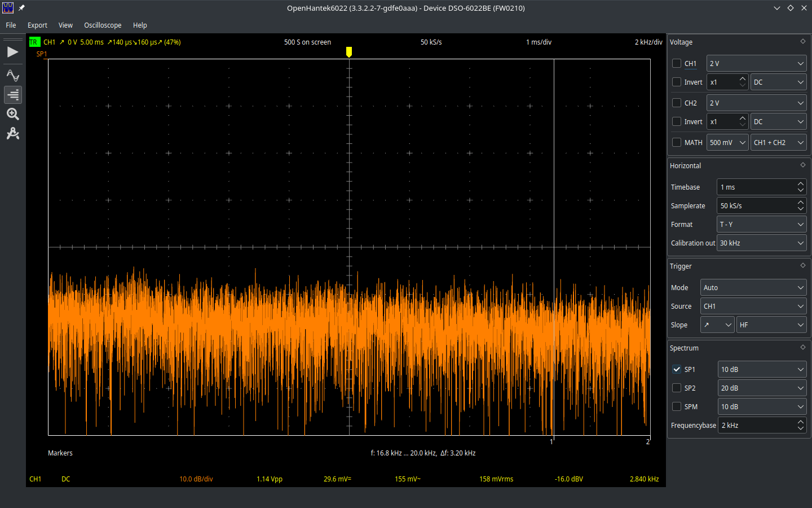812x508 pixels.
Task: Click the CH1 x1 probe attenuation stepper
Action: [x=727, y=82]
